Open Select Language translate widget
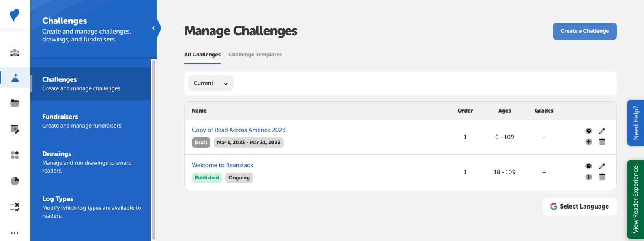 [580, 207]
